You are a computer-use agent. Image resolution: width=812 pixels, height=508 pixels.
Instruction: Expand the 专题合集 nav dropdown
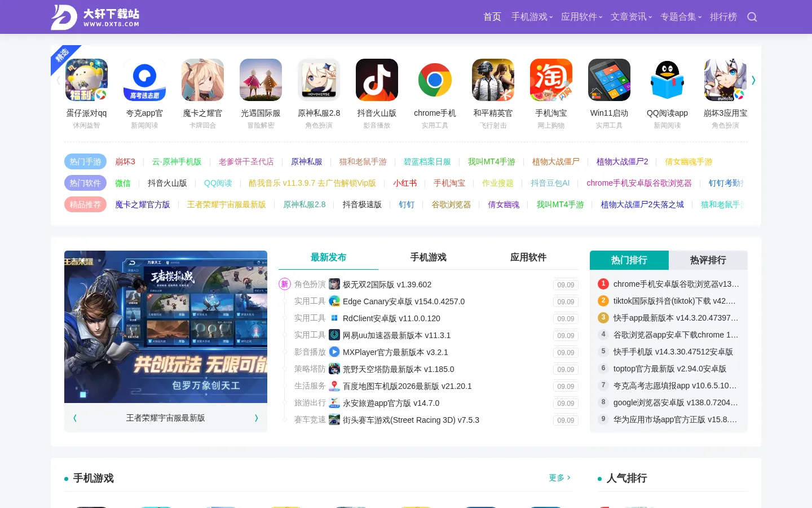[681, 17]
